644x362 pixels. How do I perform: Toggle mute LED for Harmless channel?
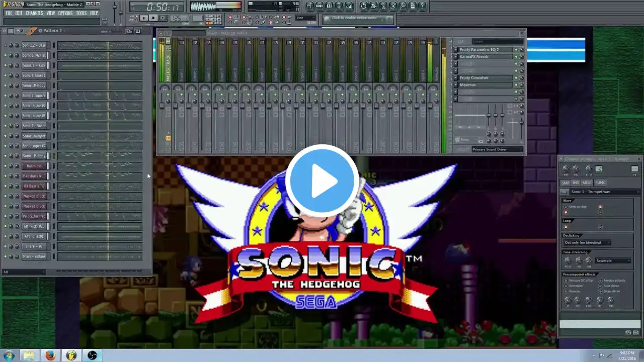click(x=6, y=166)
